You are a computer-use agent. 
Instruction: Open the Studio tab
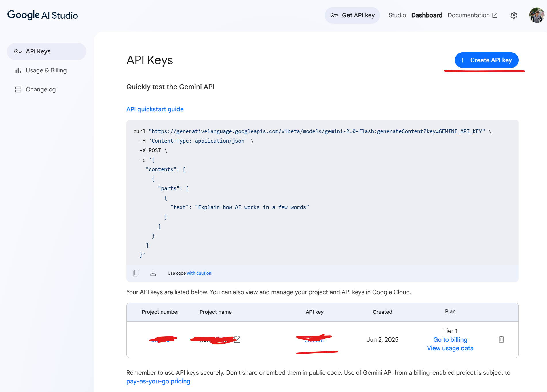[x=397, y=15]
